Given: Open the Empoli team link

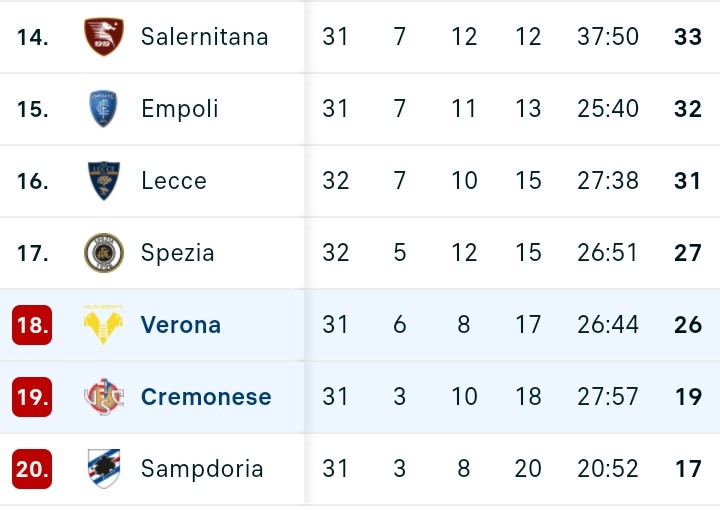Looking at the screenshot, I should [x=180, y=109].
